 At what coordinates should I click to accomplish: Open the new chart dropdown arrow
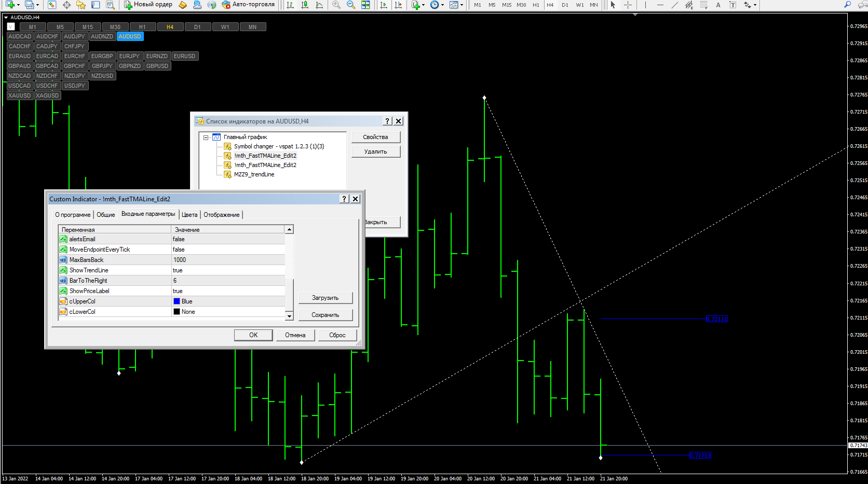click(x=19, y=5)
